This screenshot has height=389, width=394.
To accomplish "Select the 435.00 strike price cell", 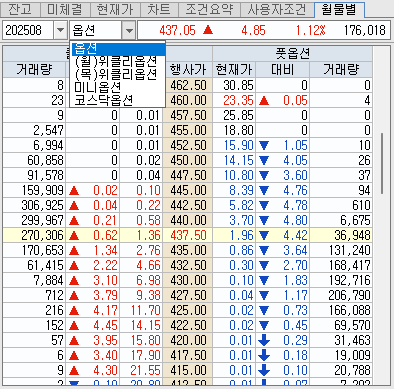I will click(188, 250).
